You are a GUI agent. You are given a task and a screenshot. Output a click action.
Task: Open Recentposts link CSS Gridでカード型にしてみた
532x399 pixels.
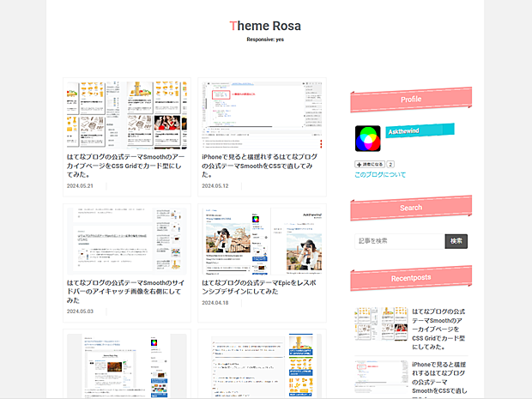(438, 329)
